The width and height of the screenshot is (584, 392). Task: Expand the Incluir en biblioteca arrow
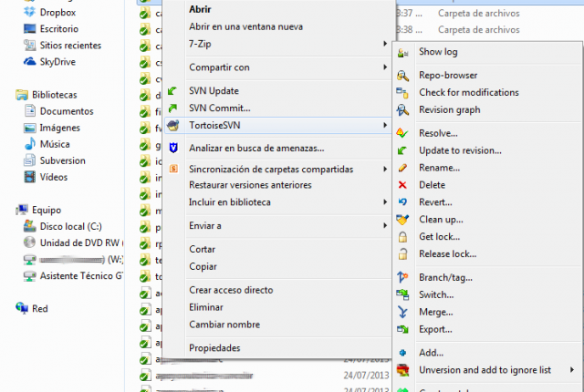click(385, 202)
